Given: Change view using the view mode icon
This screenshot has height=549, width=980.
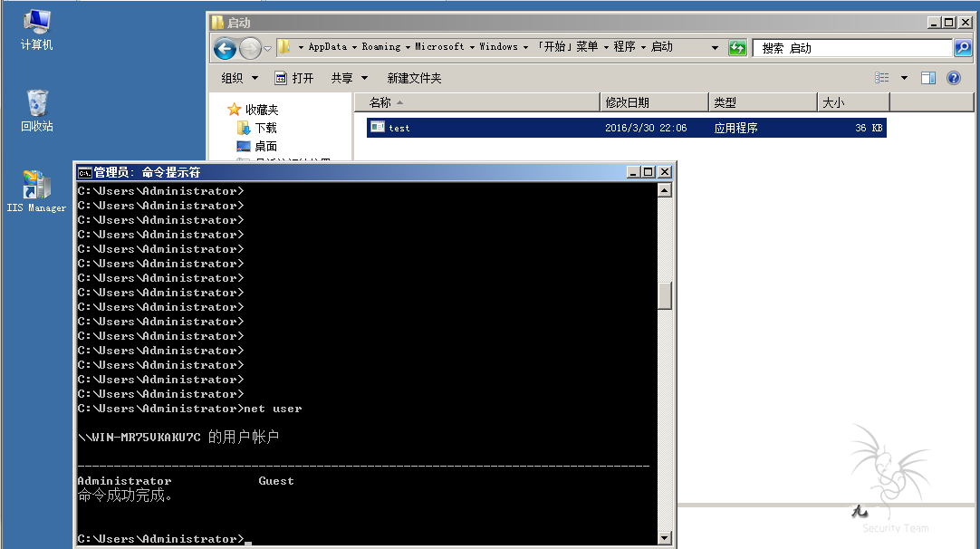Looking at the screenshot, I should coord(882,78).
